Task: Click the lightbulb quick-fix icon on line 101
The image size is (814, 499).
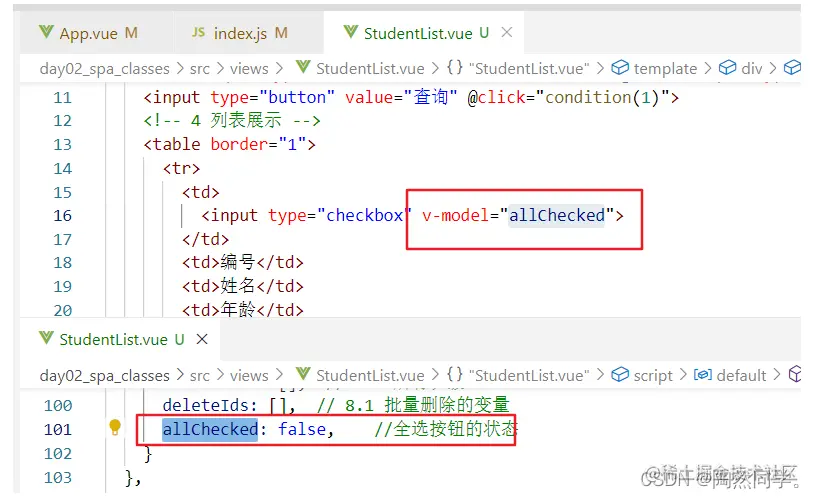Action: [x=115, y=428]
